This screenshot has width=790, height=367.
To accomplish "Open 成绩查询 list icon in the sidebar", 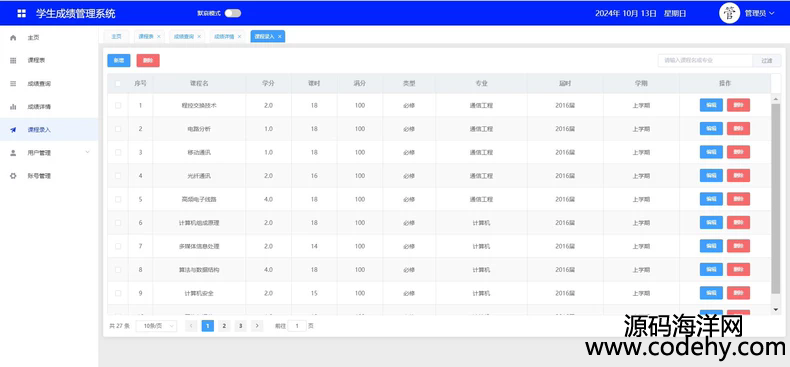I will pyautogui.click(x=13, y=84).
